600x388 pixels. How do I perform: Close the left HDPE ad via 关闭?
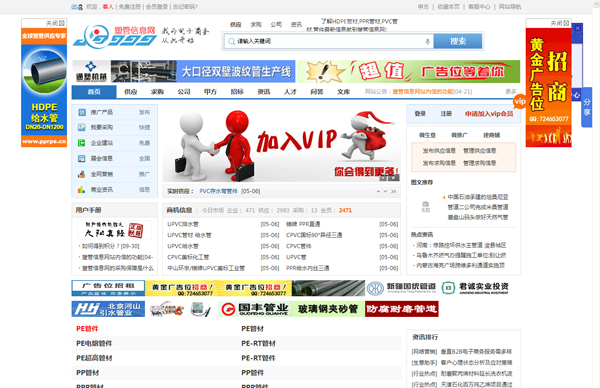[56, 23]
